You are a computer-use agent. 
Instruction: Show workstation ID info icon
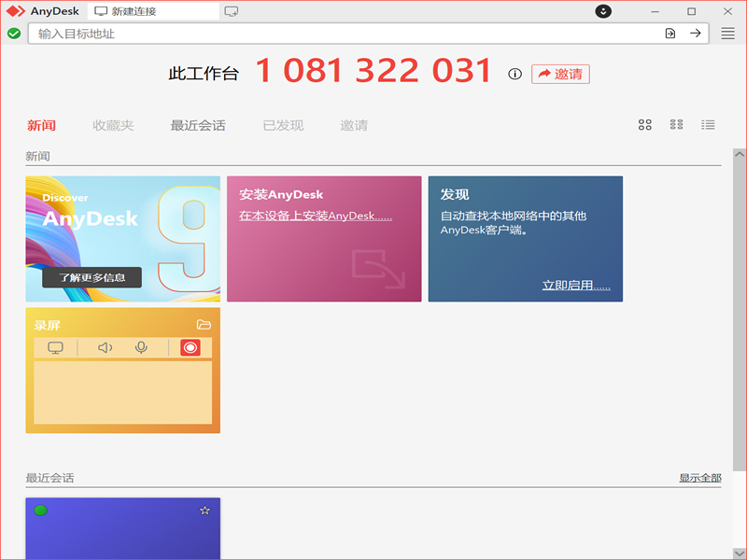(514, 74)
